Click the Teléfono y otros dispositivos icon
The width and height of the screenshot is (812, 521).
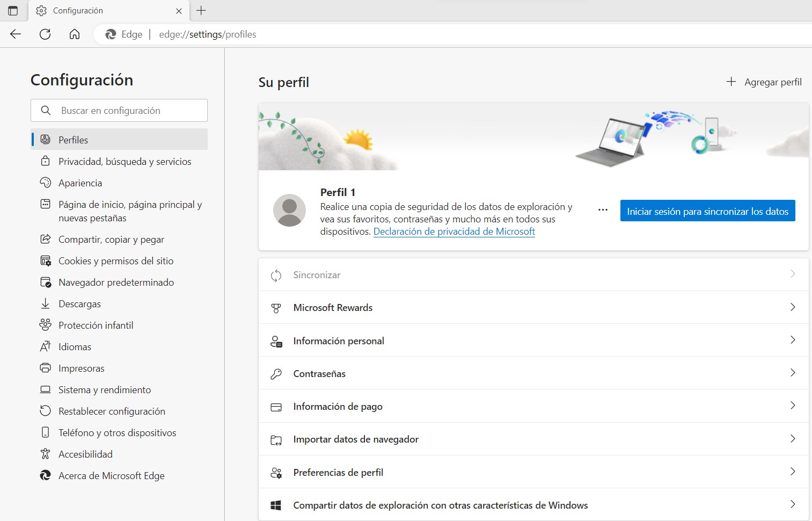(x=46, y=432)
